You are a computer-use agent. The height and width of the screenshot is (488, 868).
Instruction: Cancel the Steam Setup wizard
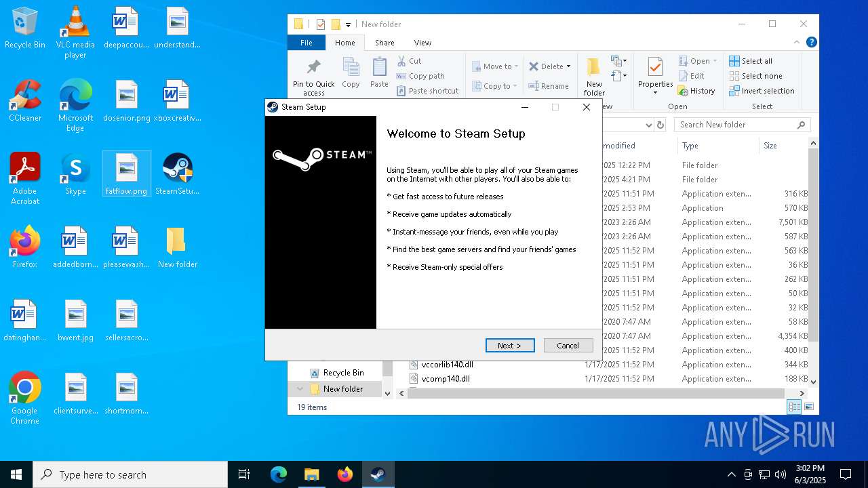[x=568, y=346]
